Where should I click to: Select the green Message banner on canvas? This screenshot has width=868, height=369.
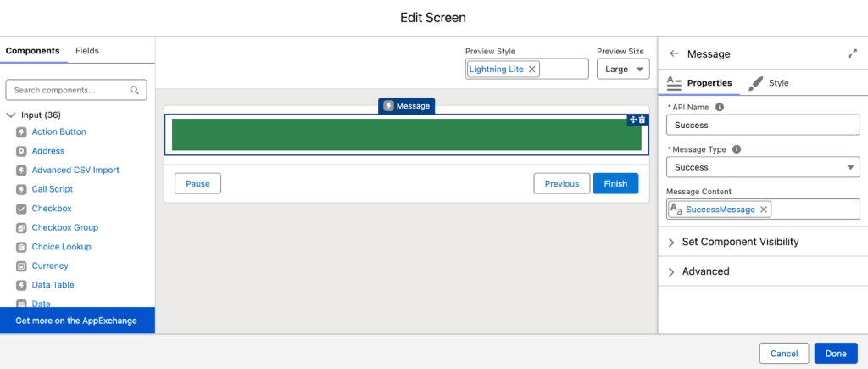point(406,135)
